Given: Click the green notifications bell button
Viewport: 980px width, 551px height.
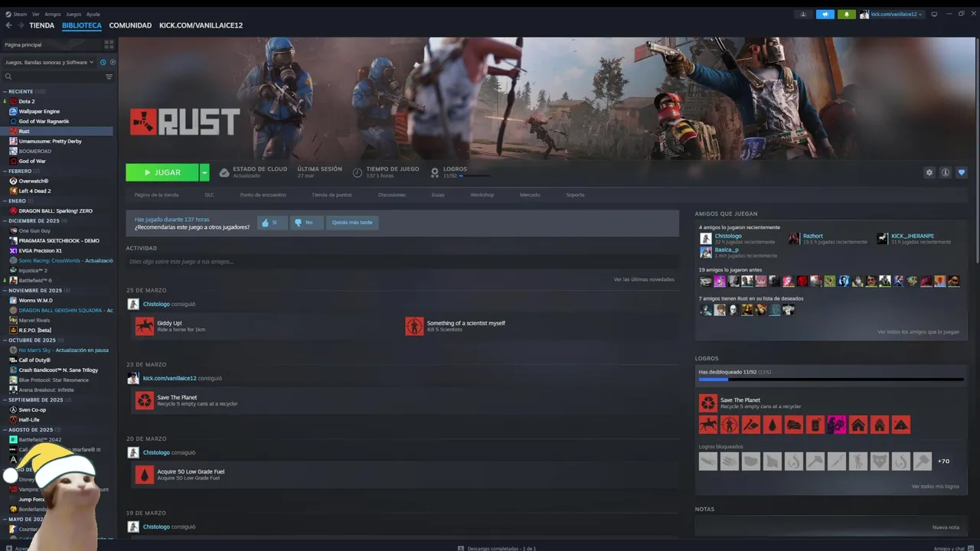Looking at the screenshot, I should (847, 14).
